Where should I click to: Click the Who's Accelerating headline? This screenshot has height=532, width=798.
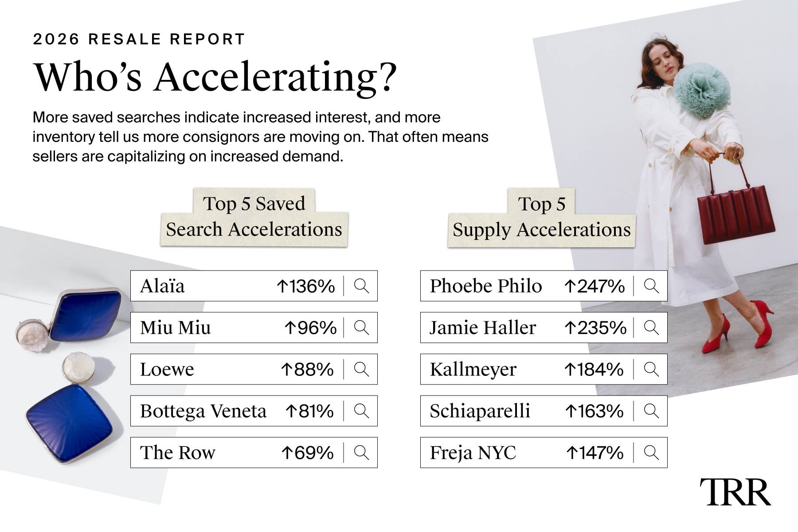pos(215,77)
